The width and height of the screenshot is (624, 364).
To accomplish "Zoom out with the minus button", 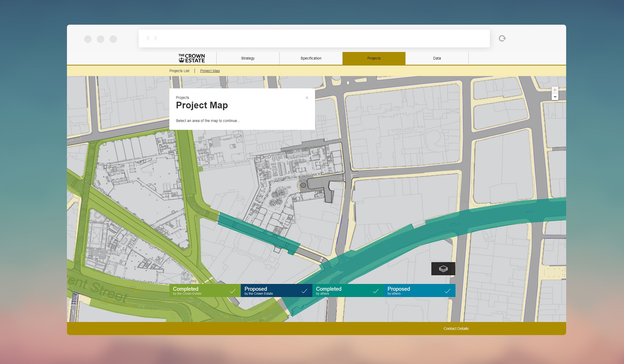I will (555, 97).
